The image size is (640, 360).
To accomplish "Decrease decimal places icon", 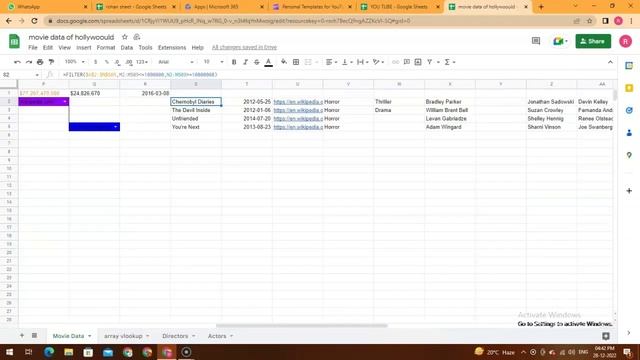I will coord(118,62).
